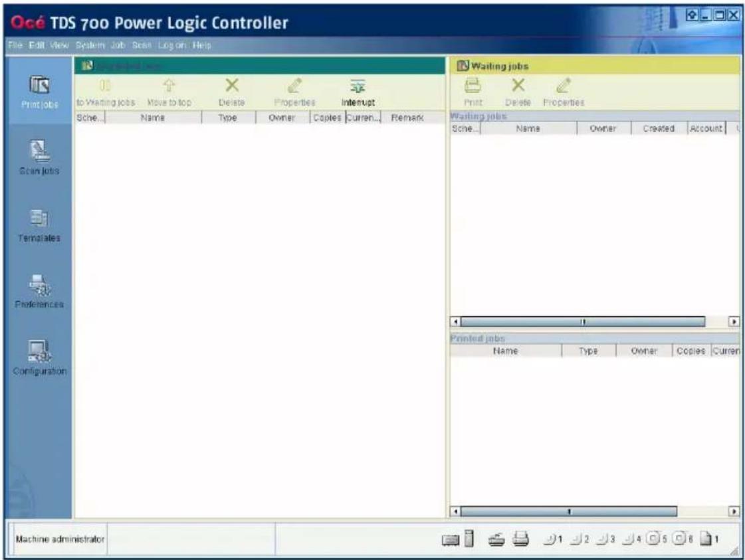Click the roll 3 media indicator
This screenshot has width=745, height=560.
pyautogui.click(x=606, y=539)
